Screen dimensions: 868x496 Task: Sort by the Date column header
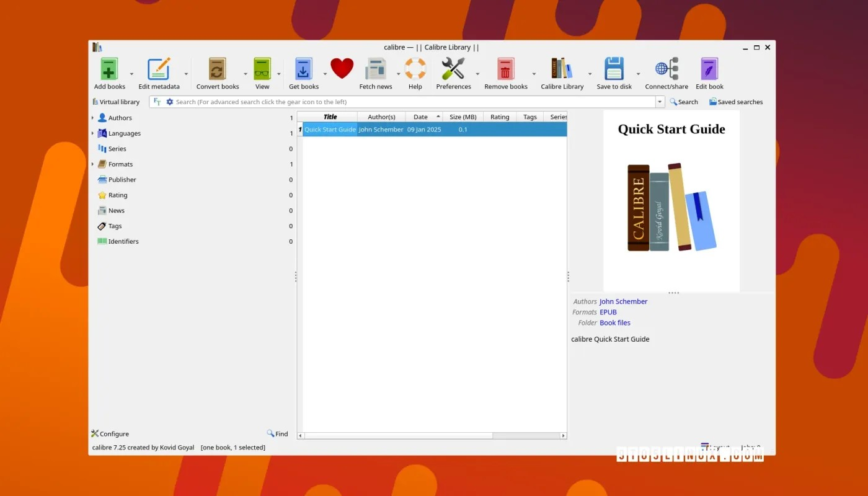pos(424,117)
